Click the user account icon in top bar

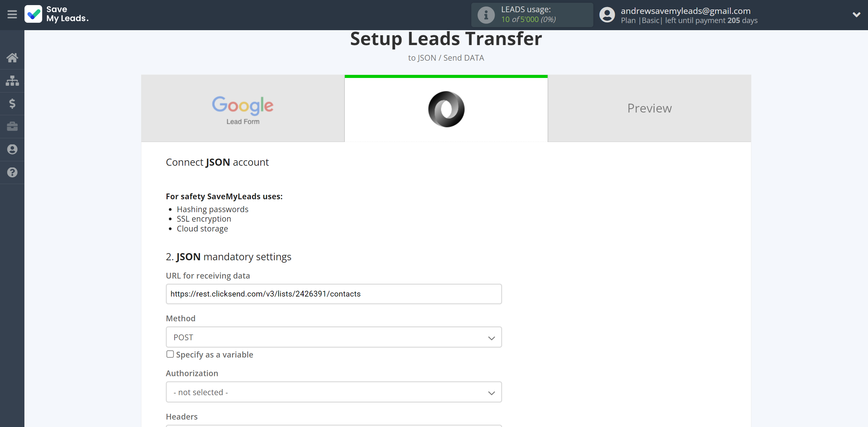(607, 14)
